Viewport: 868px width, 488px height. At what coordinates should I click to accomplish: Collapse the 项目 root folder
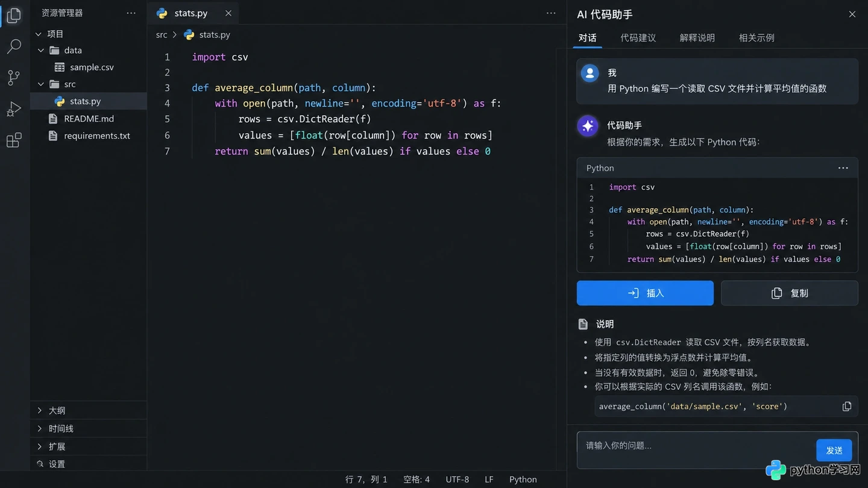click(x=39, y=34)
